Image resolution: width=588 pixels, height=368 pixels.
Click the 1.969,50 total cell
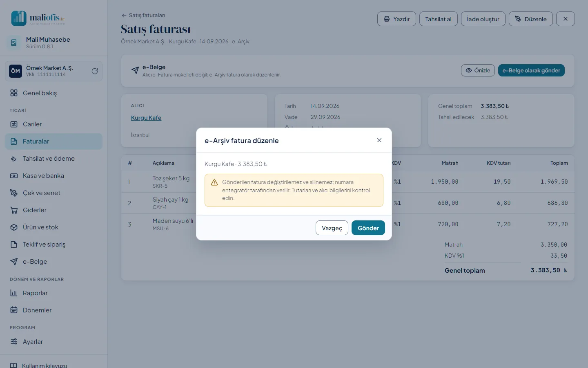click(x=554, y=182)
